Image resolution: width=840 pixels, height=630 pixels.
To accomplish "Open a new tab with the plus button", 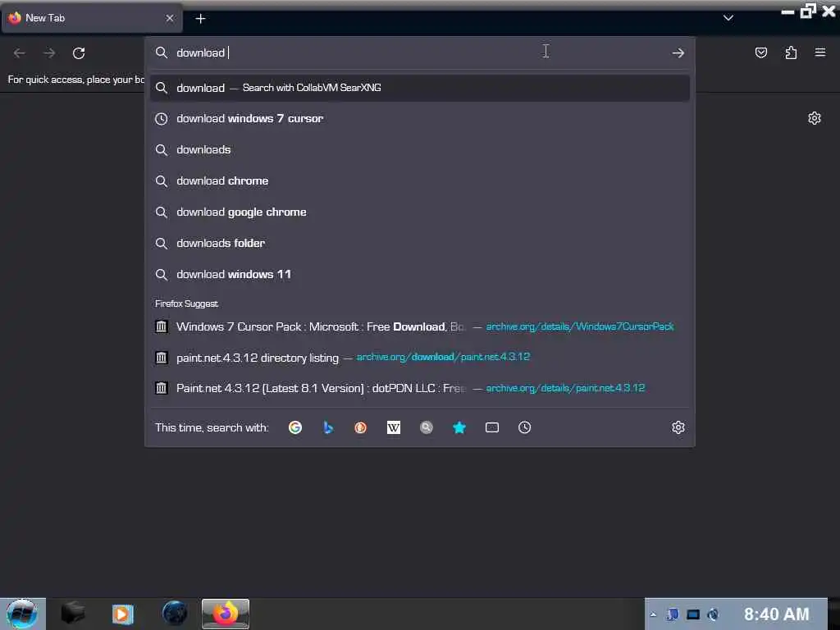I will [200, 19].
